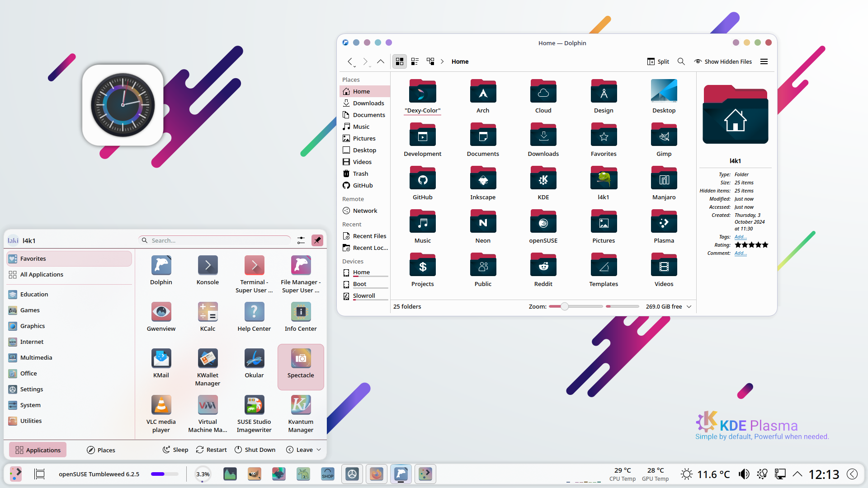Screen dimensions: 868x488
Task: Switch Dolphin to Compact view mode
Action: pos(415,61)
